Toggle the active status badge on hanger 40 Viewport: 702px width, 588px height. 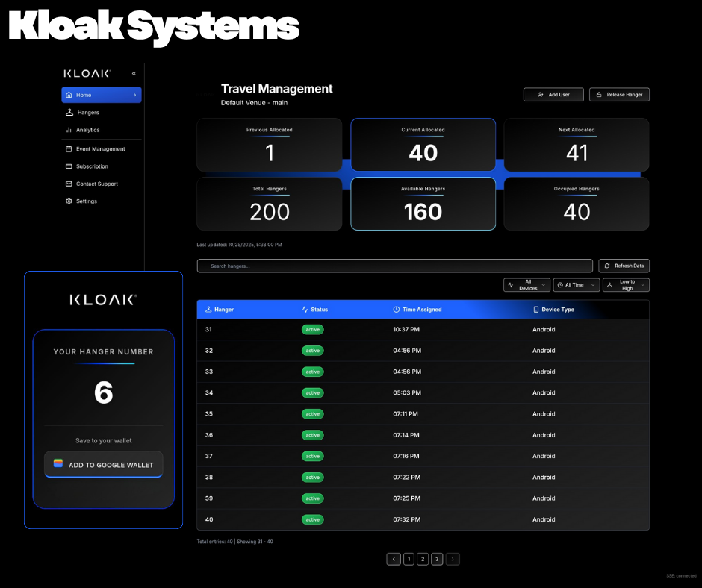click(x=313, y=519)
